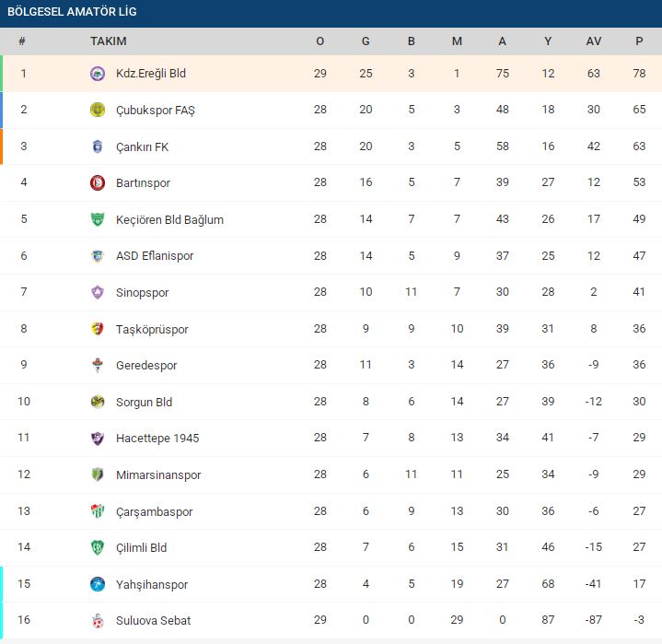Click the Taşköprüspor team crest
The height and width of the screenshot is (644, 662).
[98, 329]
